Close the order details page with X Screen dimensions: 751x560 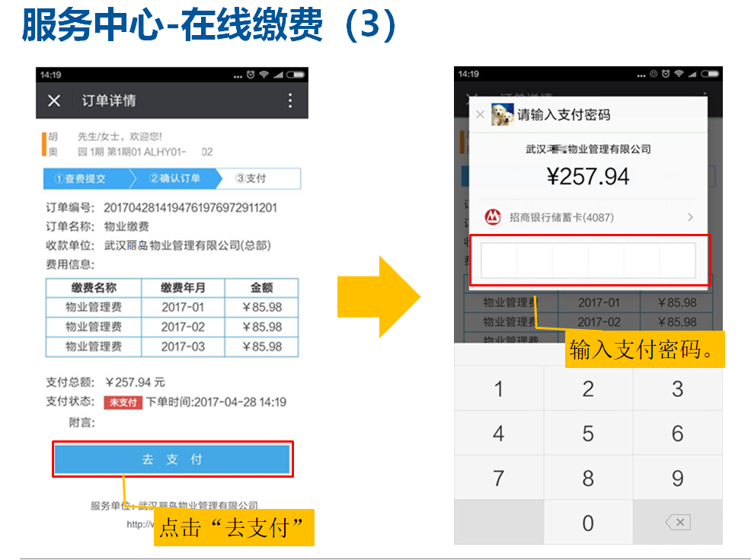coord(54,101)
